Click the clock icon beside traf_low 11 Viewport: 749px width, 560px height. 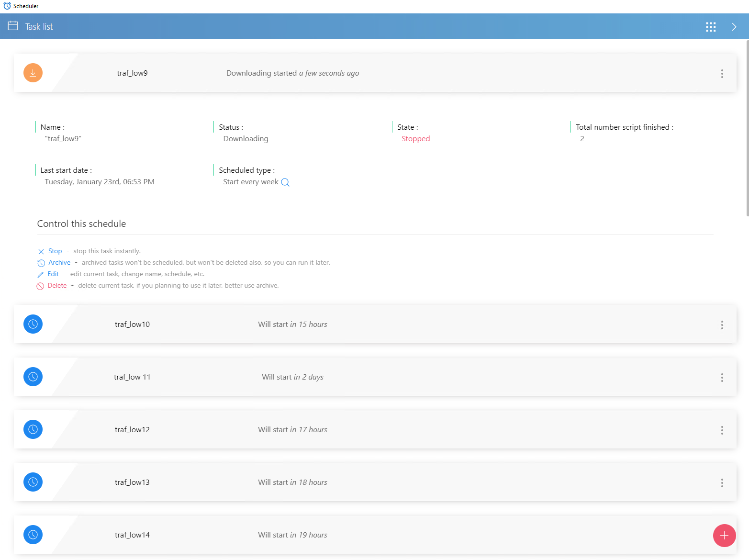(33, 377)
